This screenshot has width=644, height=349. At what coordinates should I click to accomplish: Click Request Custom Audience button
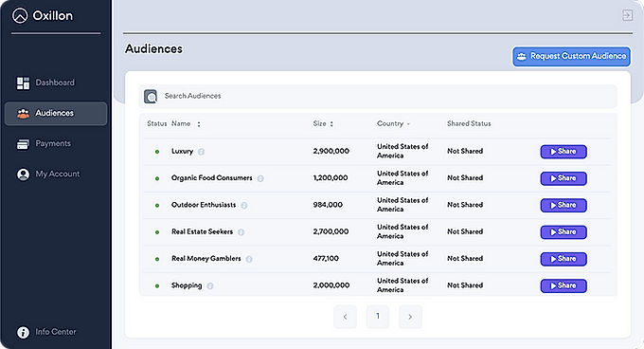coord(571,56)
